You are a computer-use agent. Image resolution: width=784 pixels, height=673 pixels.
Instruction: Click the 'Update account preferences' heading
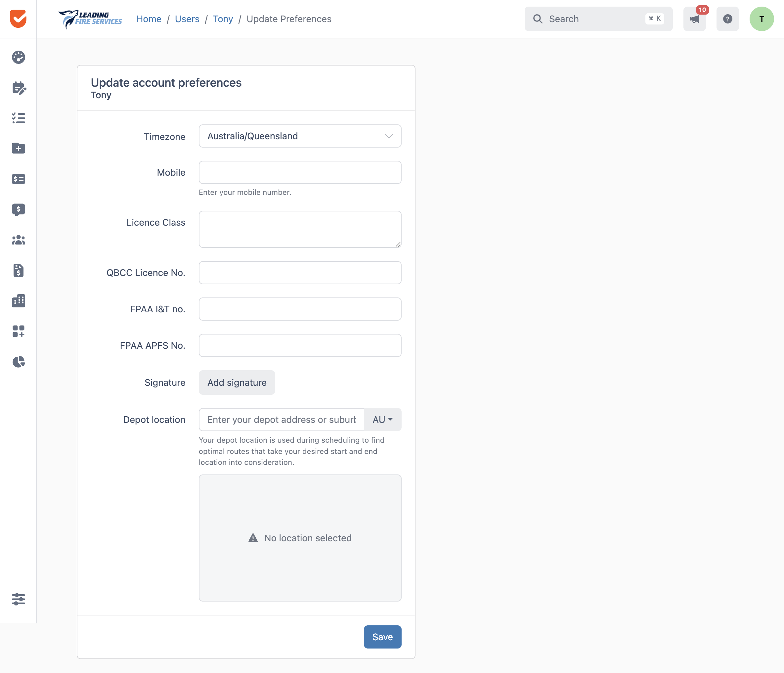(x=166, y=82)
